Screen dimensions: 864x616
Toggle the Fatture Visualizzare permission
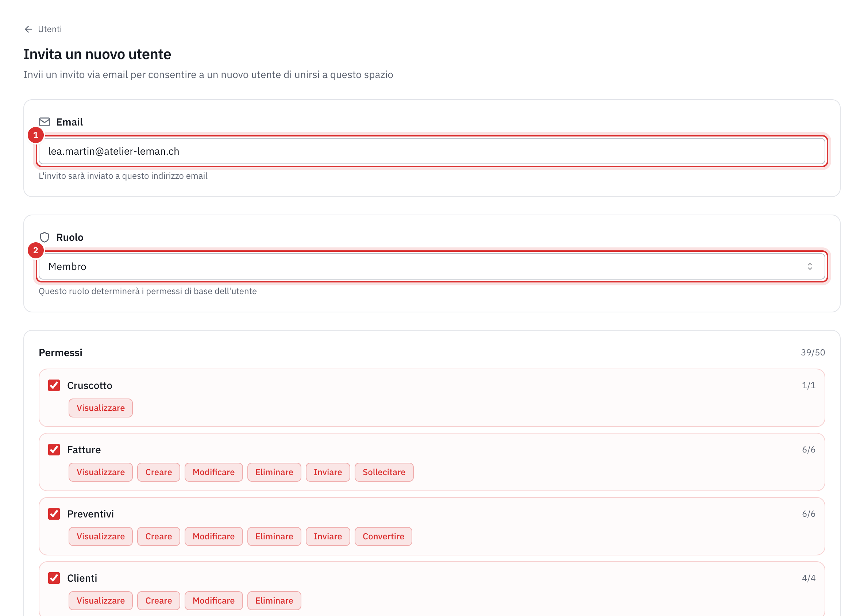tap(100, 472)
